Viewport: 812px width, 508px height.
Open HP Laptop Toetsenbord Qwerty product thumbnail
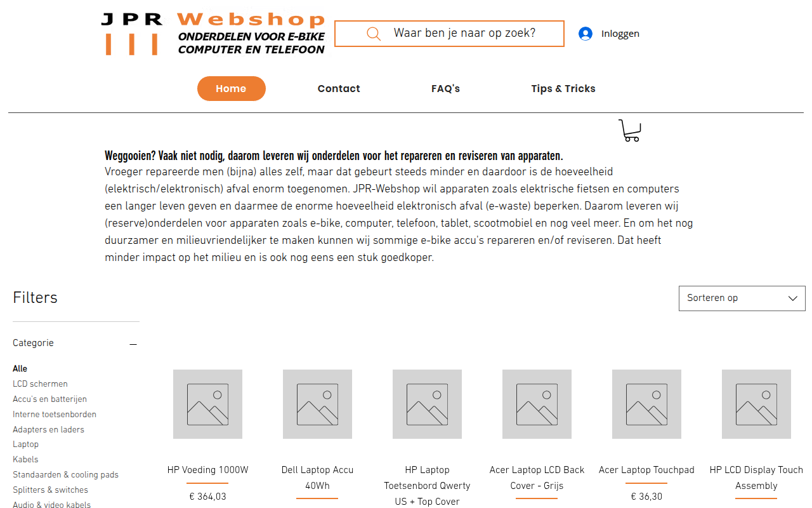point(427,404)
